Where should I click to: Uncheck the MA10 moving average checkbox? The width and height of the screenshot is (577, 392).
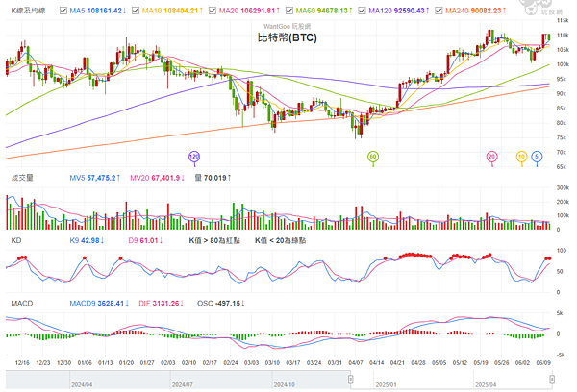(x=136, y=11)
